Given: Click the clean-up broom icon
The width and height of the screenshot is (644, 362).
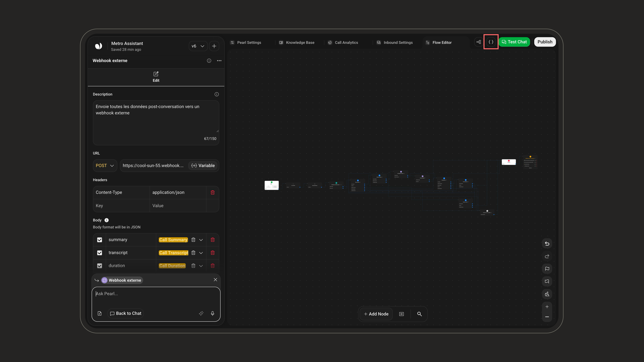Looking at the screenshot, I should [x=547, y=294].
